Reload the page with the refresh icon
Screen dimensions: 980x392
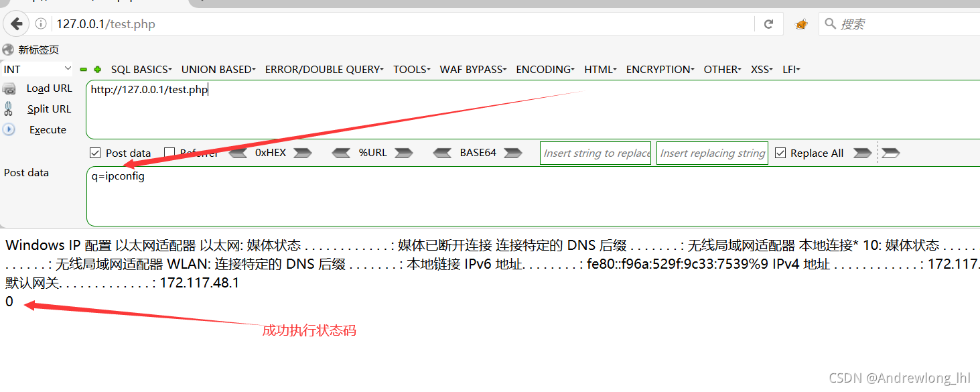(x=768, y=24)
